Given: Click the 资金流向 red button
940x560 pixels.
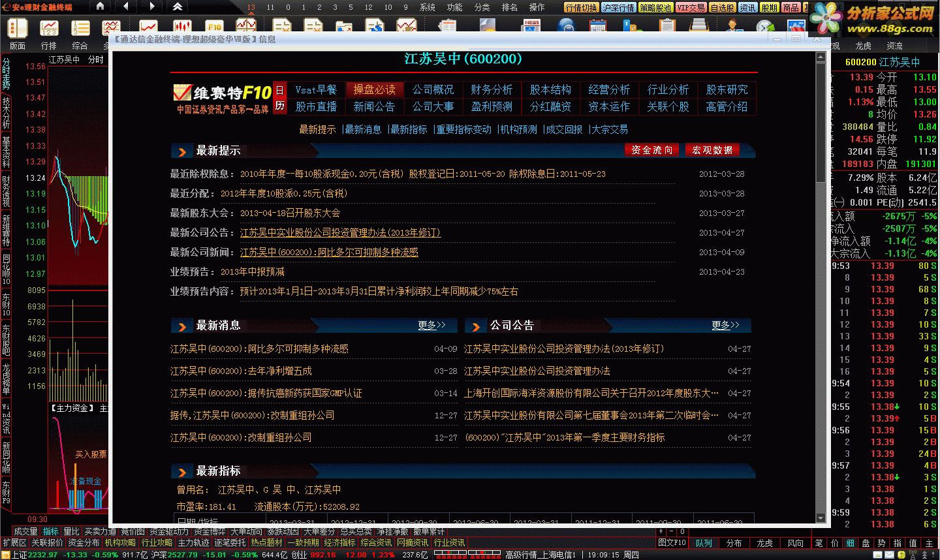Looking at the screenshot, I should coord(651,150).
